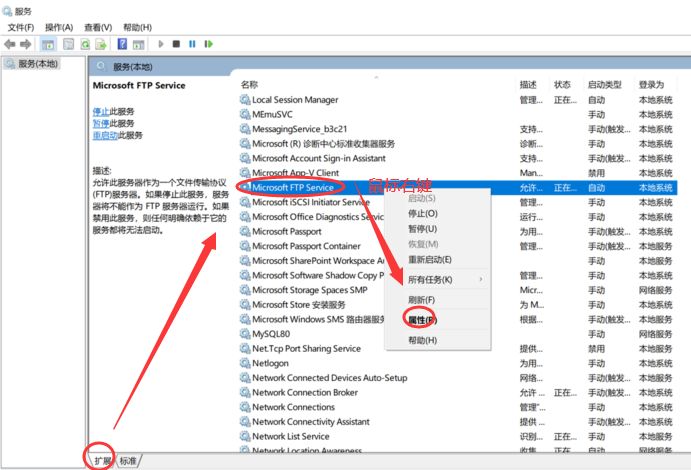Click the Refresh toolbar icon
This screenshot has width=691, height=470.
(86, 44)
